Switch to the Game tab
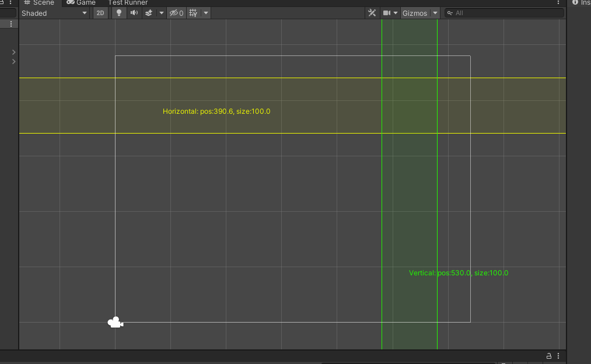This screenshot has width=591, height=364. pos(81,3)
